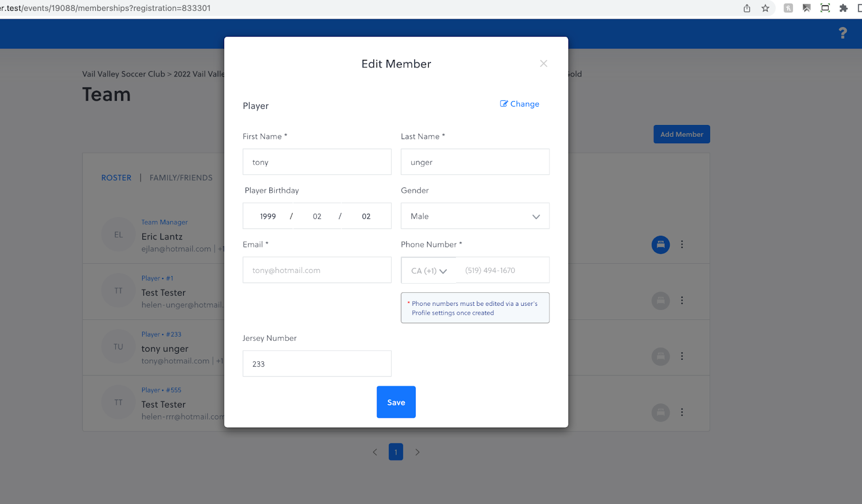
Task: Select the birthday month field
Action: 317,216
